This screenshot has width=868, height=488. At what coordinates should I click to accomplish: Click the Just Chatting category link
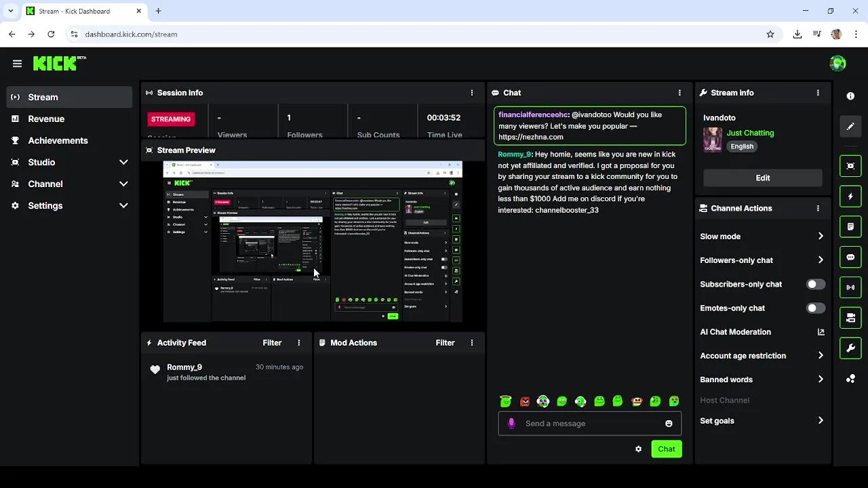tap(750, 133)
